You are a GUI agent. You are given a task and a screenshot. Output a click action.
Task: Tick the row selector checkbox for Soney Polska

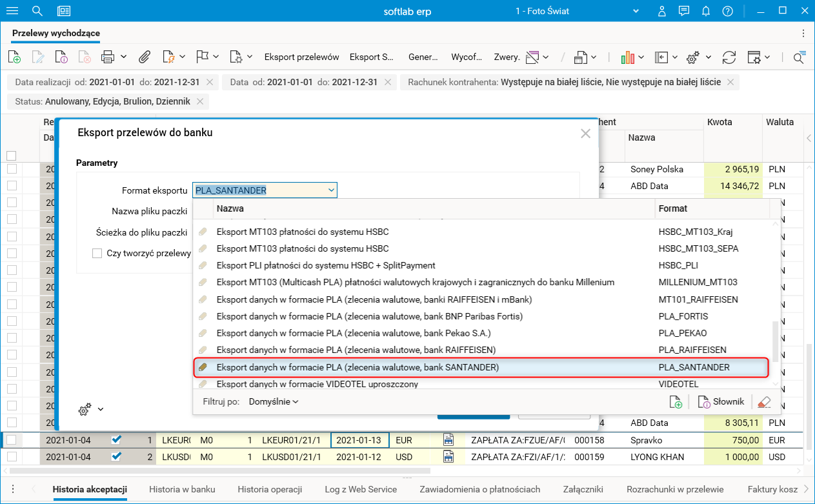[12, 169]
